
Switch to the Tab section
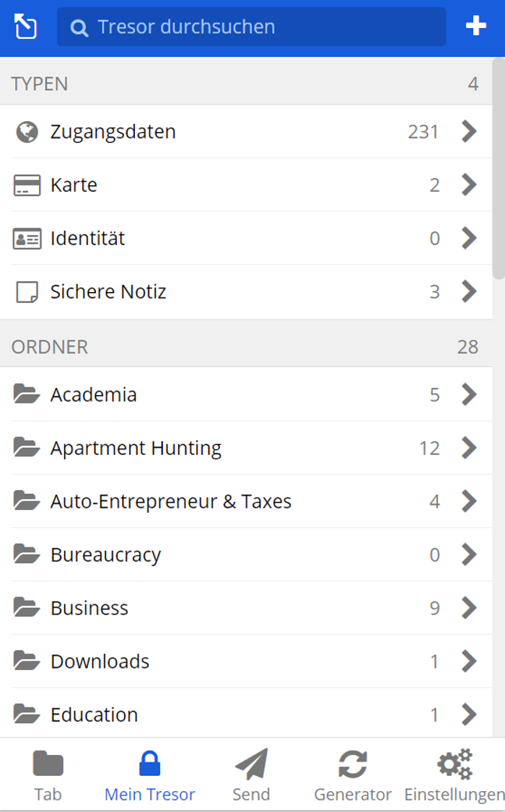(x=48, y=775)
